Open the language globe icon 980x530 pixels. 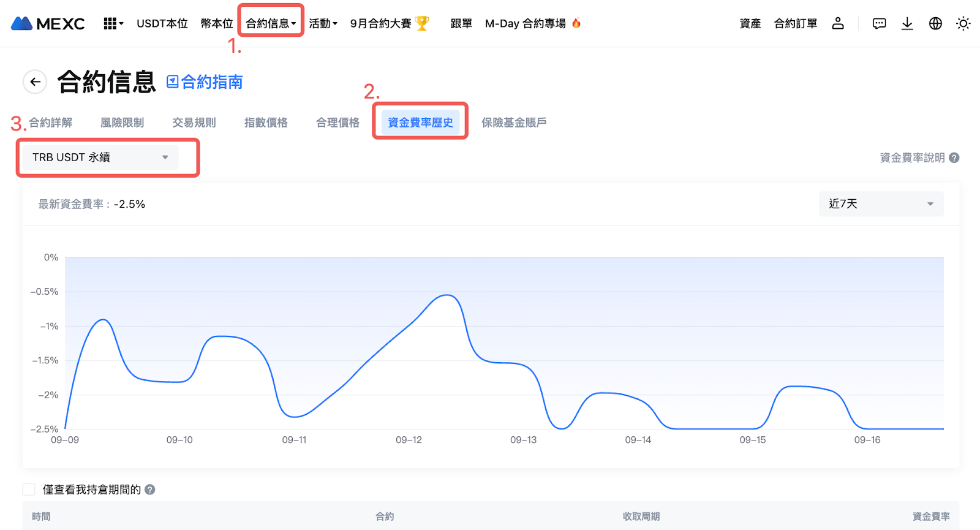935,24
